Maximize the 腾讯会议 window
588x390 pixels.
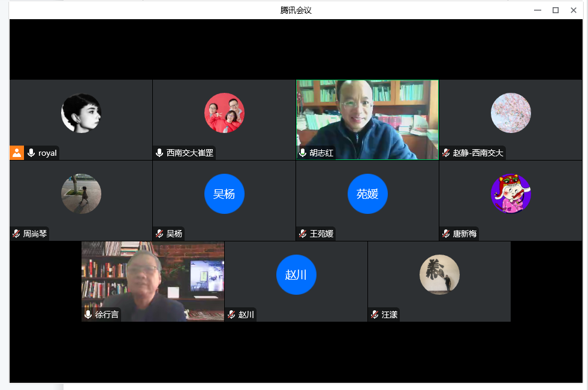coord(556,10)
